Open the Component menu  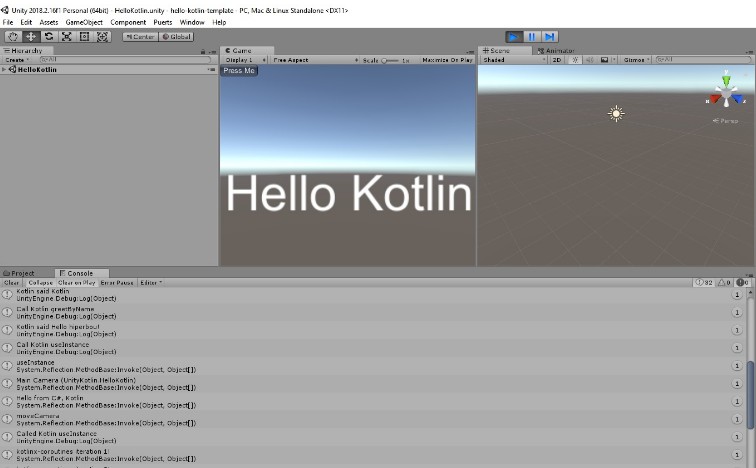coord(128,22)
